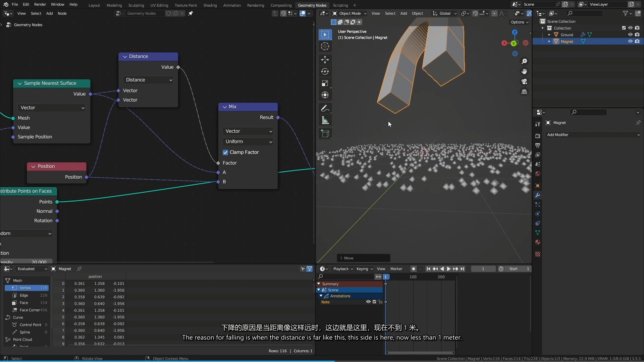This screenshot has width=644, height=362.
Task: Hide the Magnet object with eye icon
Action: point(630,41)
